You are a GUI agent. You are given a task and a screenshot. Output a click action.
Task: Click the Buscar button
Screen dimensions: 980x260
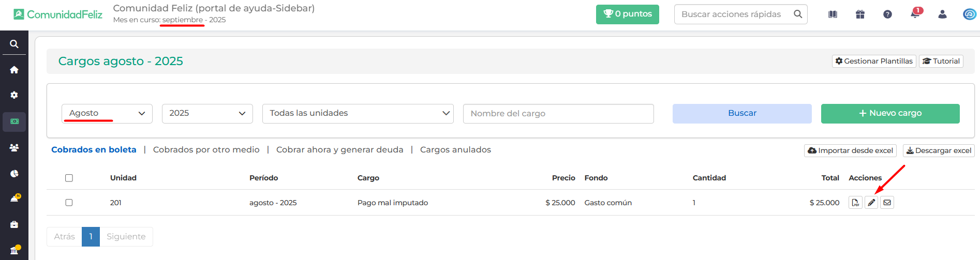[x=742, y=114]
